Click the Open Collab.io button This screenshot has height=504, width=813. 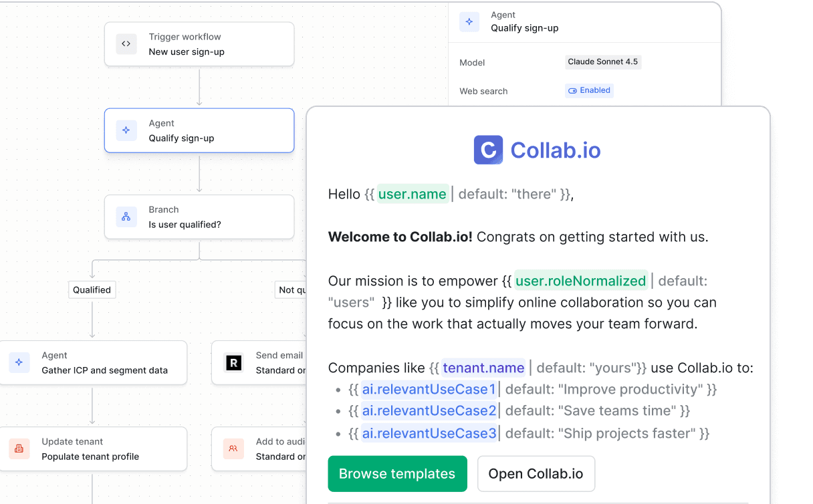(536, 474)
